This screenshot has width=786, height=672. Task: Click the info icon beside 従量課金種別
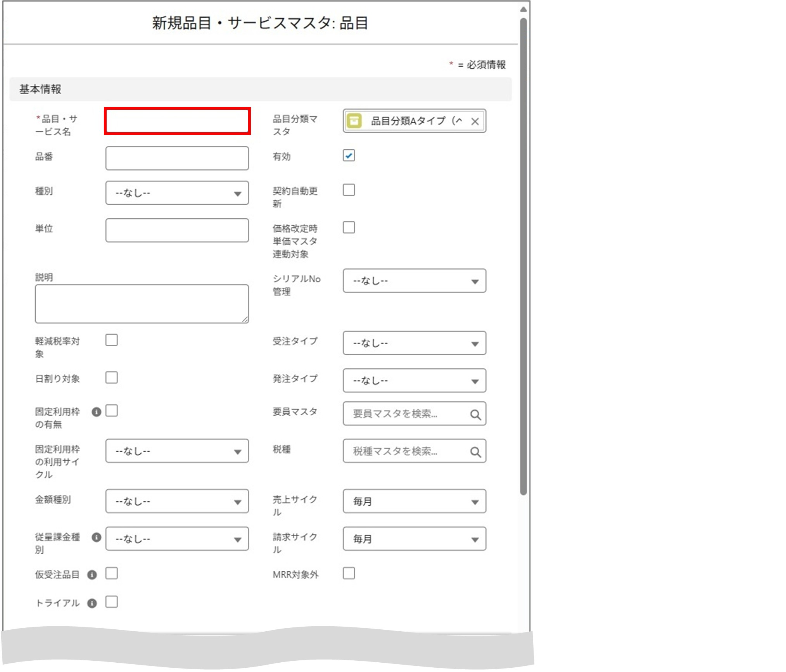pyautogui.click(x=96, y=538)
